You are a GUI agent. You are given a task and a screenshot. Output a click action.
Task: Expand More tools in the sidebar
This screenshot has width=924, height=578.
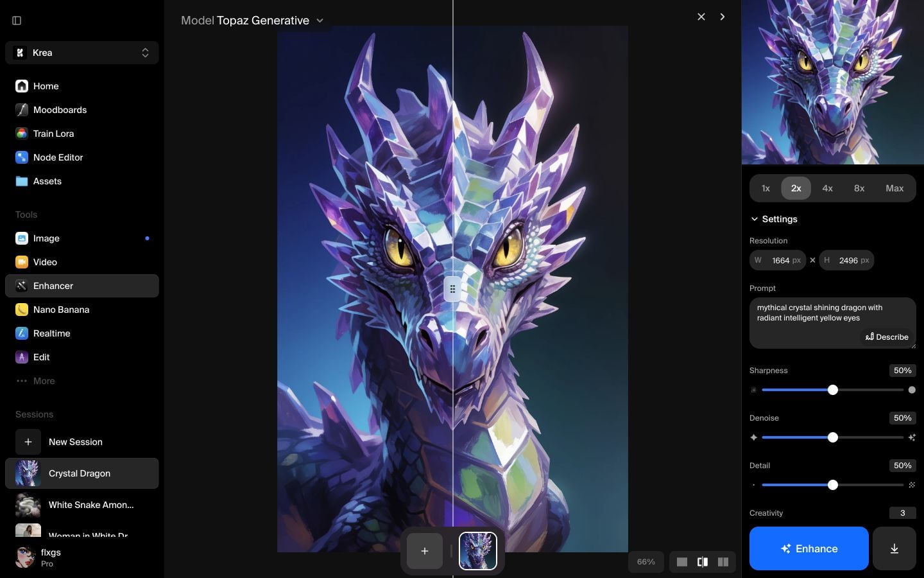pyautogui.click(x=82, y=381)
